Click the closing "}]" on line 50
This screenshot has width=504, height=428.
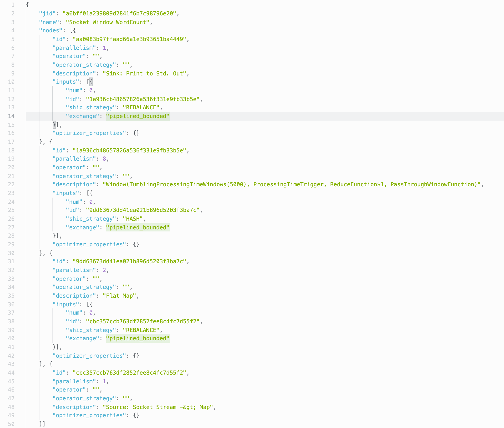pos(42,424)
